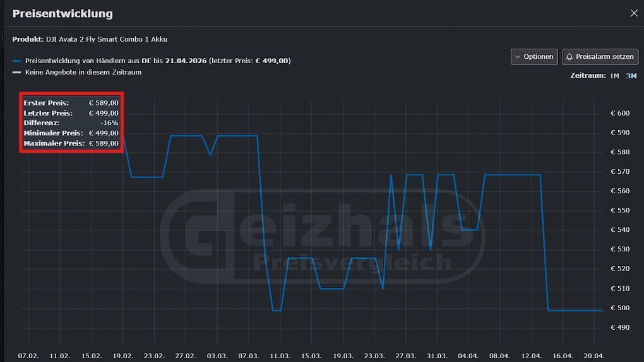Click the € 510 axis label
This screenshot has height=362, width=644.
(x=620, y=289)
